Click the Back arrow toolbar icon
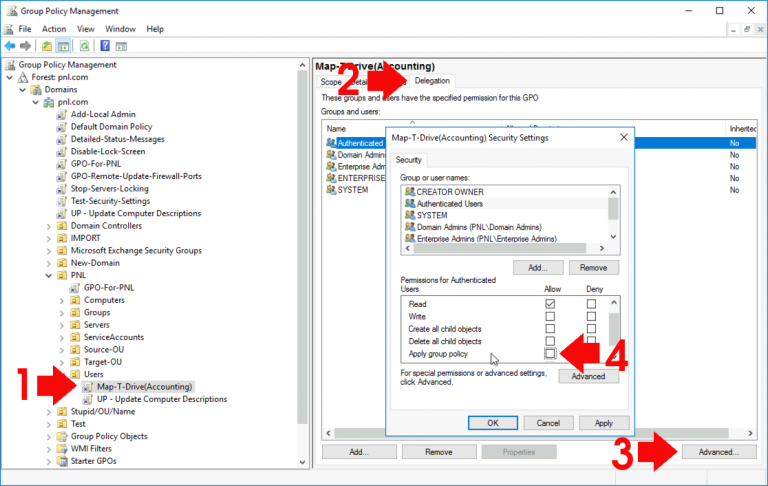This screenshot has height=486, width=768. (x=10, y=46)
